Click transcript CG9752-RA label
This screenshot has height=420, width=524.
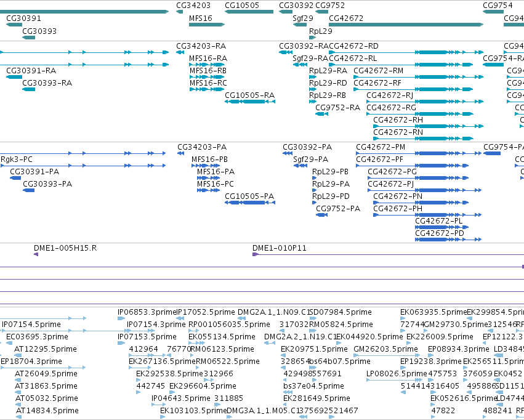click(x=338, y=108)
